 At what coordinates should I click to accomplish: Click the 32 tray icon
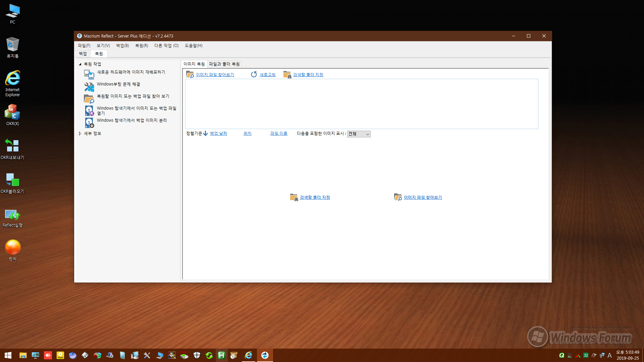click(x=586, y=355)
